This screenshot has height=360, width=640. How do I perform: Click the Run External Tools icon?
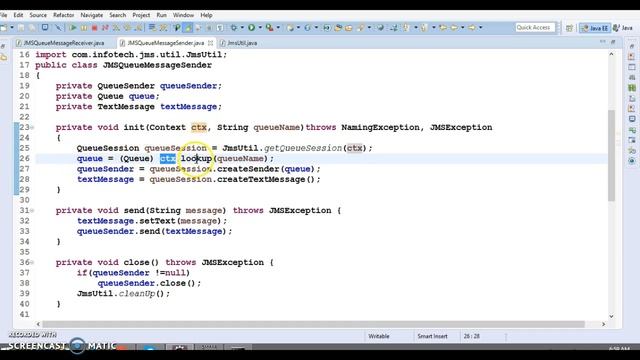269,28
